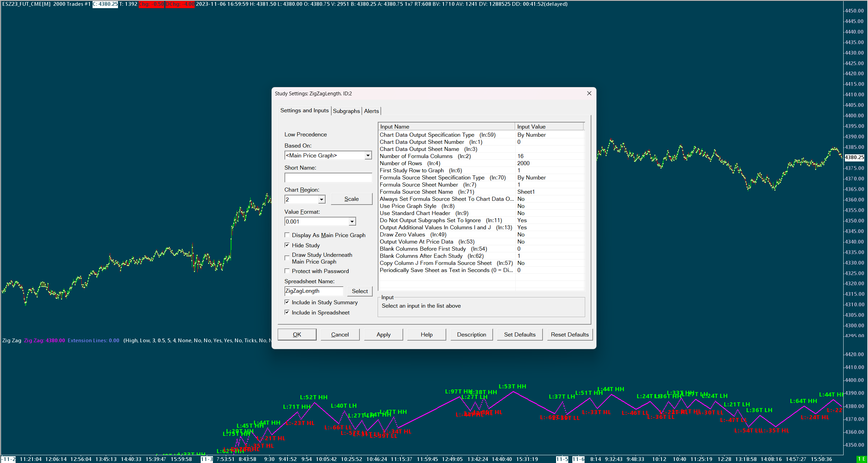Expand the Chart Region dropdown

point(321,199)
